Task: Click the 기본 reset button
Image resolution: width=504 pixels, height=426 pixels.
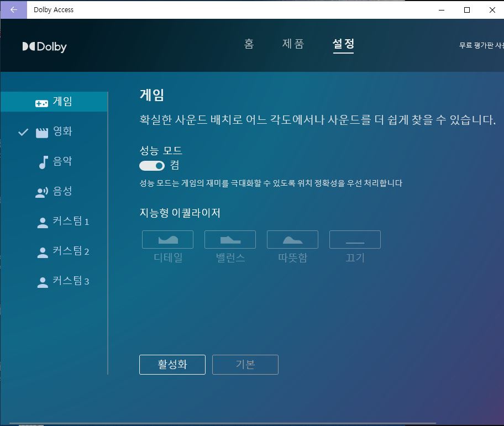Action: (x=245, y=365)
